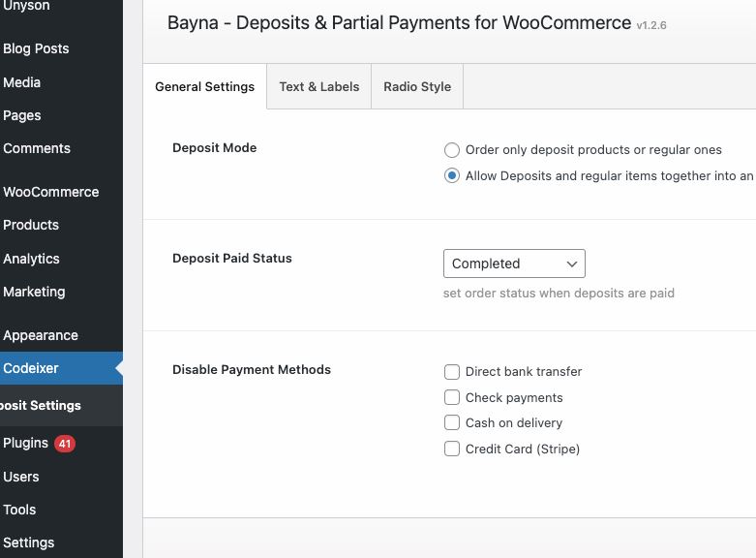
Task: Click the Cash on delivery label text
Action: 514,422
